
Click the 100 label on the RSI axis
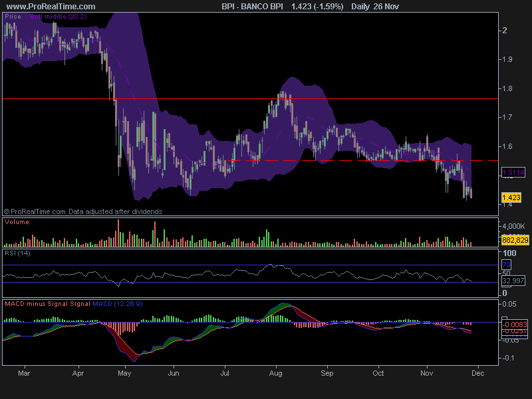pos(509,253)
